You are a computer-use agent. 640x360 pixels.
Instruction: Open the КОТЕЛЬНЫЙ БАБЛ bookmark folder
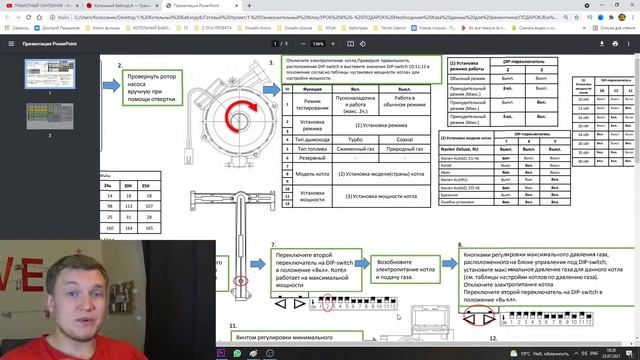tap(148, 28)
